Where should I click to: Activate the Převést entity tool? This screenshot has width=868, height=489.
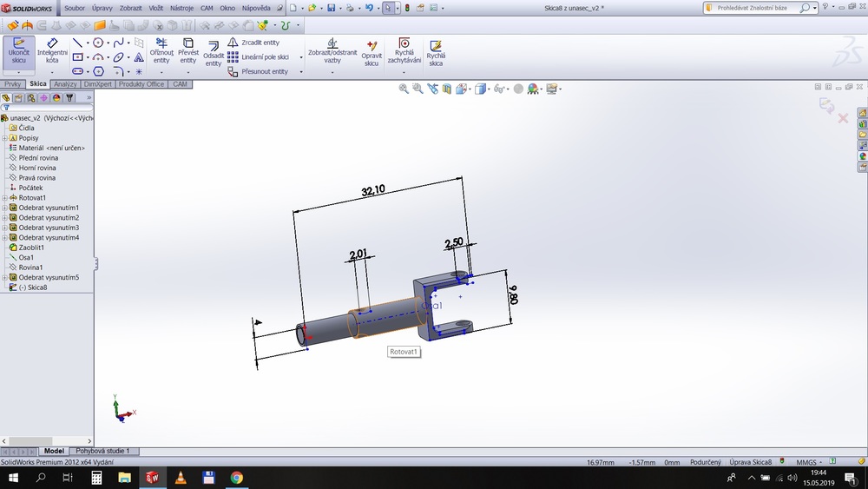pos(188,51)
